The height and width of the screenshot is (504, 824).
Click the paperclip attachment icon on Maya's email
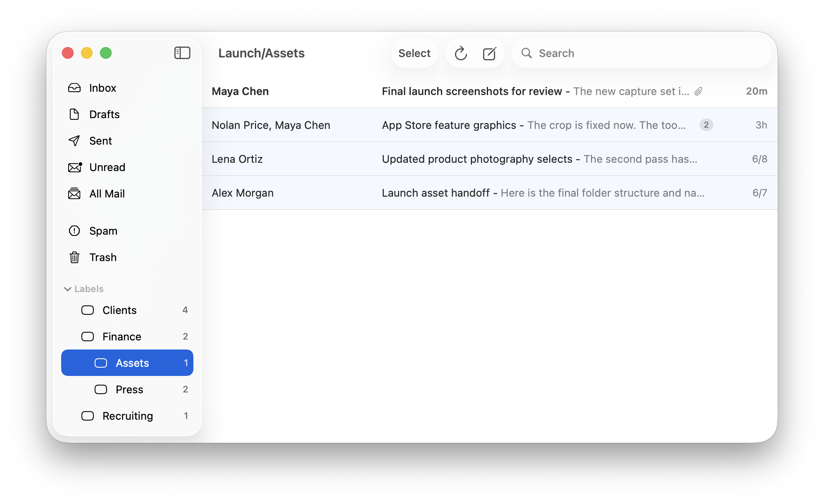698,91
